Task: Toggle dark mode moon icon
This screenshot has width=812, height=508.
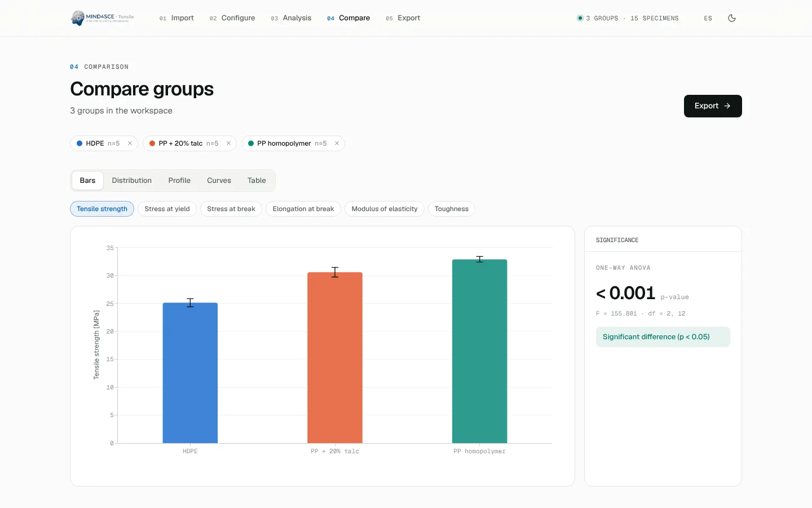Action: coord(732,18)
